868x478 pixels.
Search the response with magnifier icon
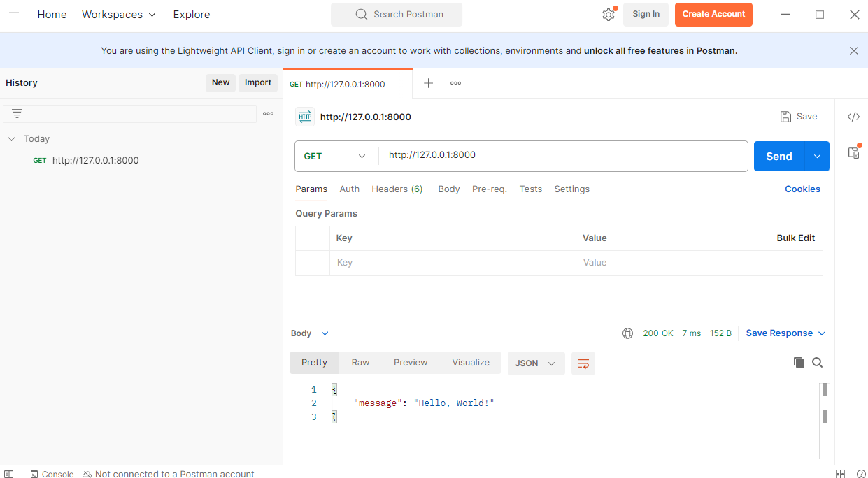817,362
